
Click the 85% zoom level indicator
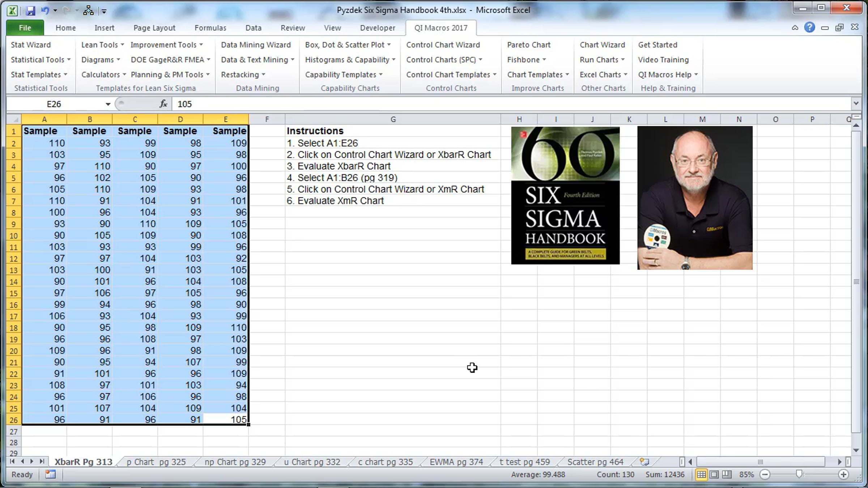coord(746,474)
